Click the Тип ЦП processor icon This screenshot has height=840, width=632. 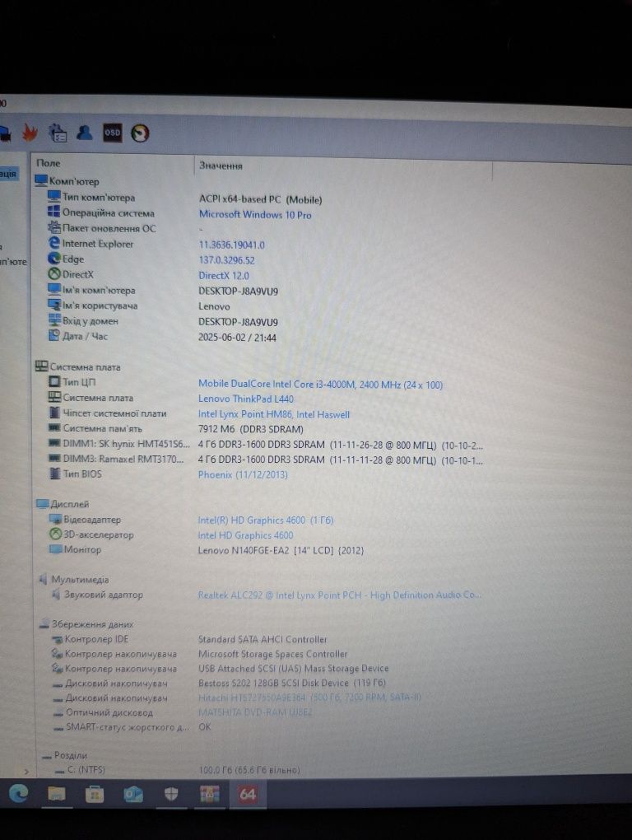point(54,381)
